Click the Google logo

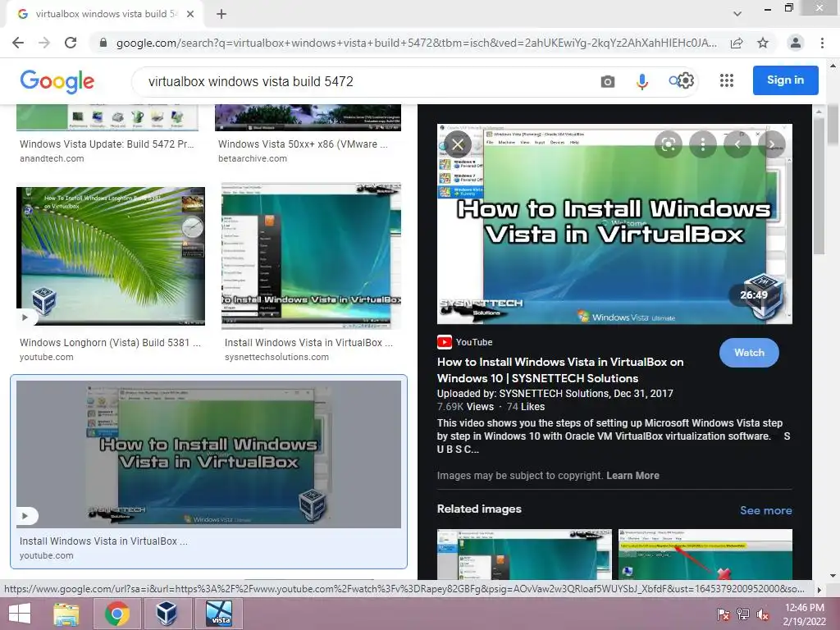(x=57, y=81)
